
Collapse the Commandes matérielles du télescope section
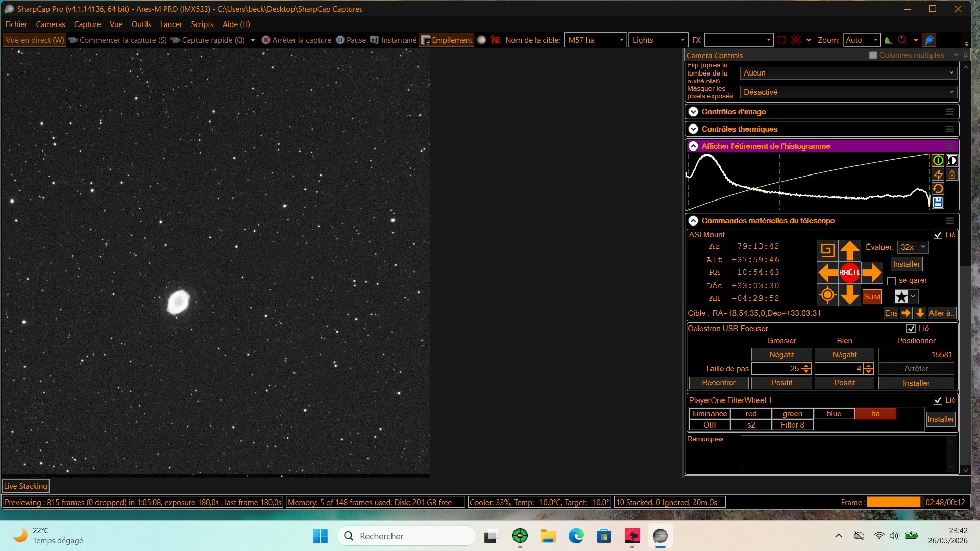point(693,221)
